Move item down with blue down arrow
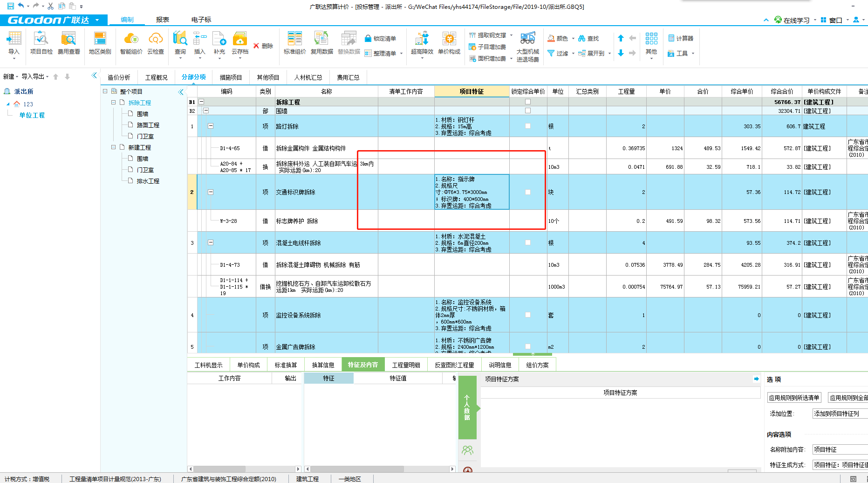This screenshot has width=868, height=483. point(621,53)
